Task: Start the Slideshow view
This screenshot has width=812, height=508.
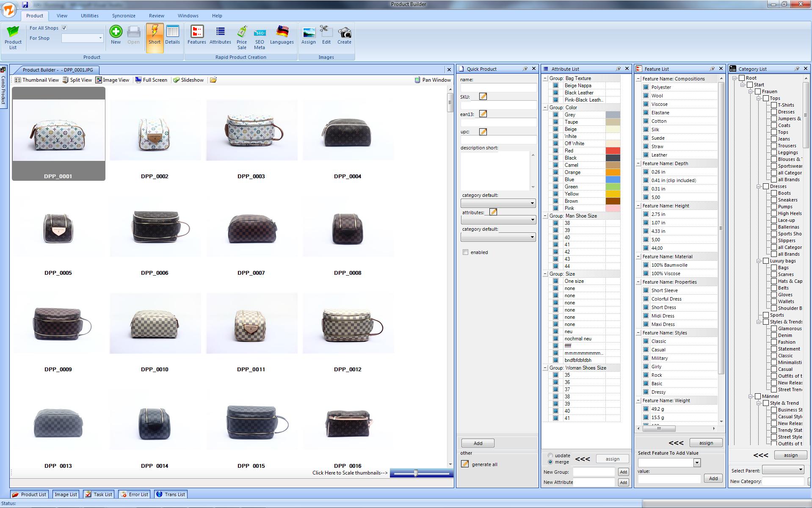Action: [188, 80]
